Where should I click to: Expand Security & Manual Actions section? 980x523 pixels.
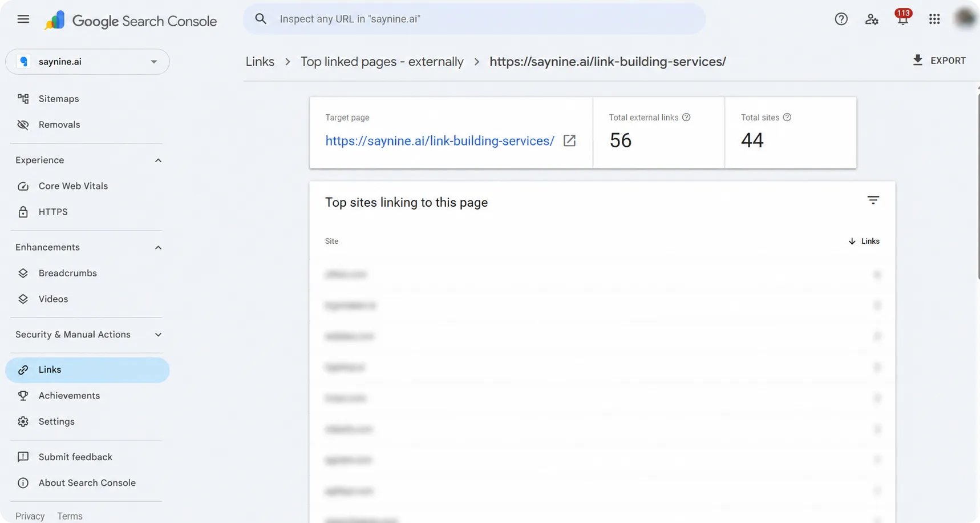coord(158,335)
